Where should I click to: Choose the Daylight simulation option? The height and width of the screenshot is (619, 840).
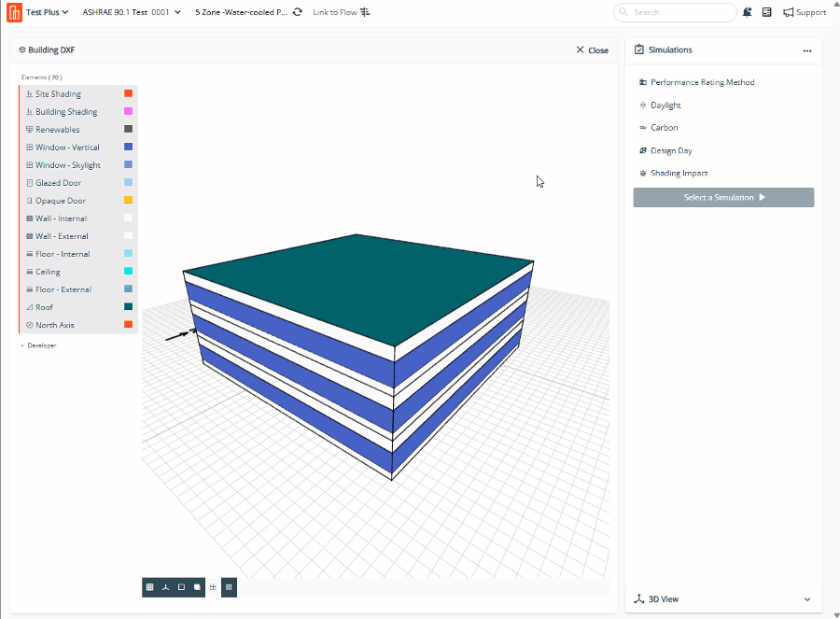(665, 106)
